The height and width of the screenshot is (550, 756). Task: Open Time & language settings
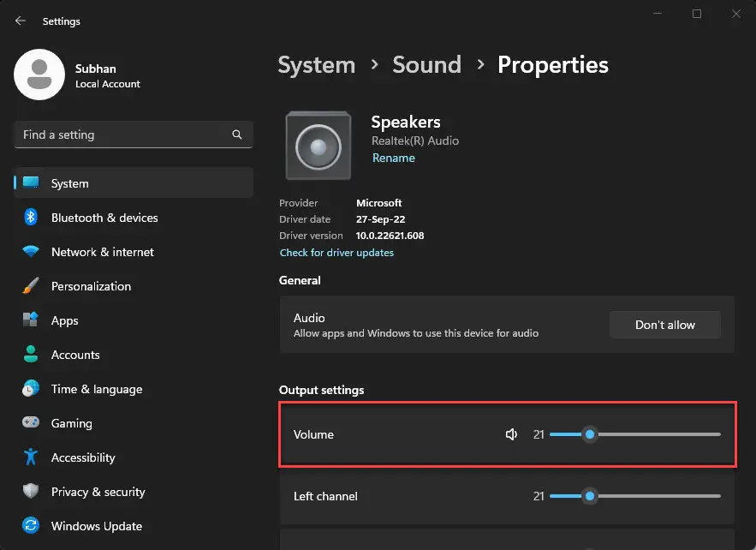click(x=96, y=388)
